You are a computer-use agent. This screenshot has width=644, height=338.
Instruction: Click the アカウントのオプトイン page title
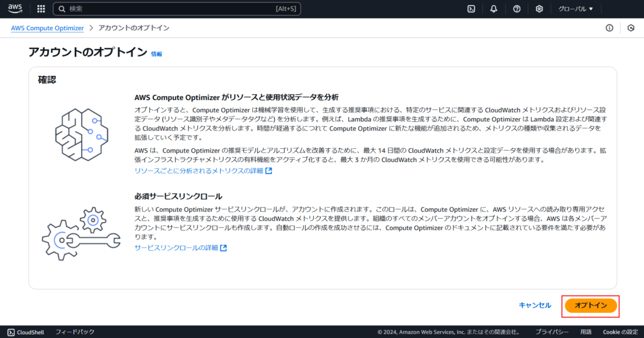pos(88,52)
